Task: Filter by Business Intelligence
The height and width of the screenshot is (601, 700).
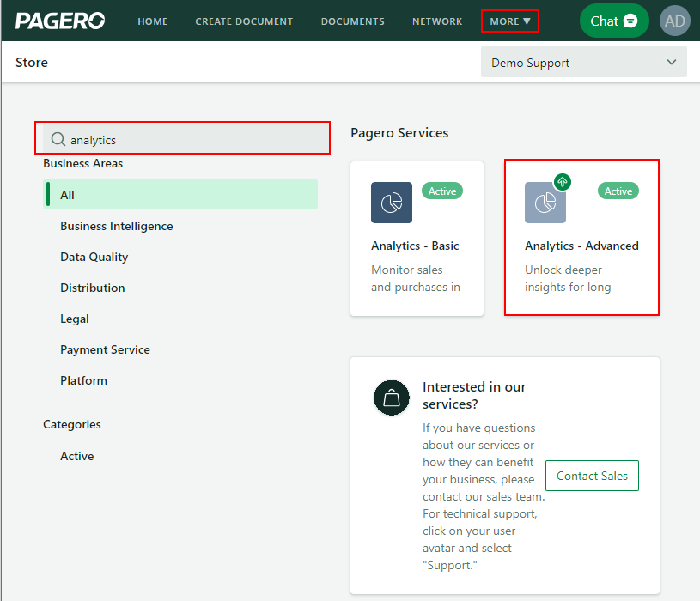Action: [x=117, y=226]
